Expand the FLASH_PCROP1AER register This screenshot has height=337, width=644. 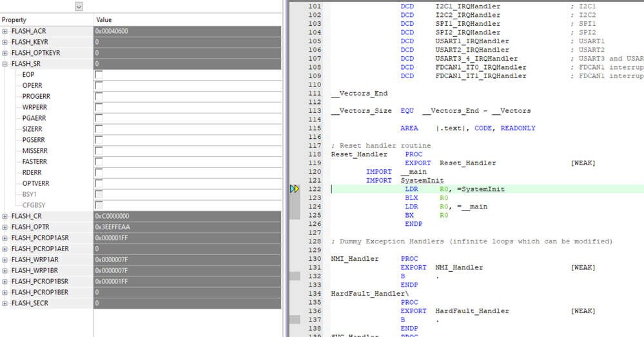click(5, 249)
